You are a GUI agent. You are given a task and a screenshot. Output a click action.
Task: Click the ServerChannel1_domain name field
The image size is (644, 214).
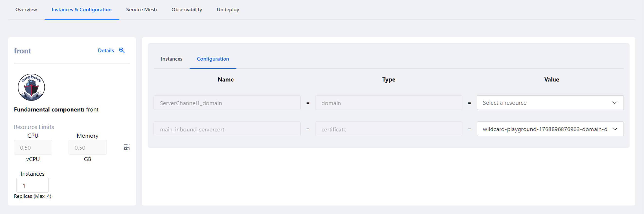(227, 103)
